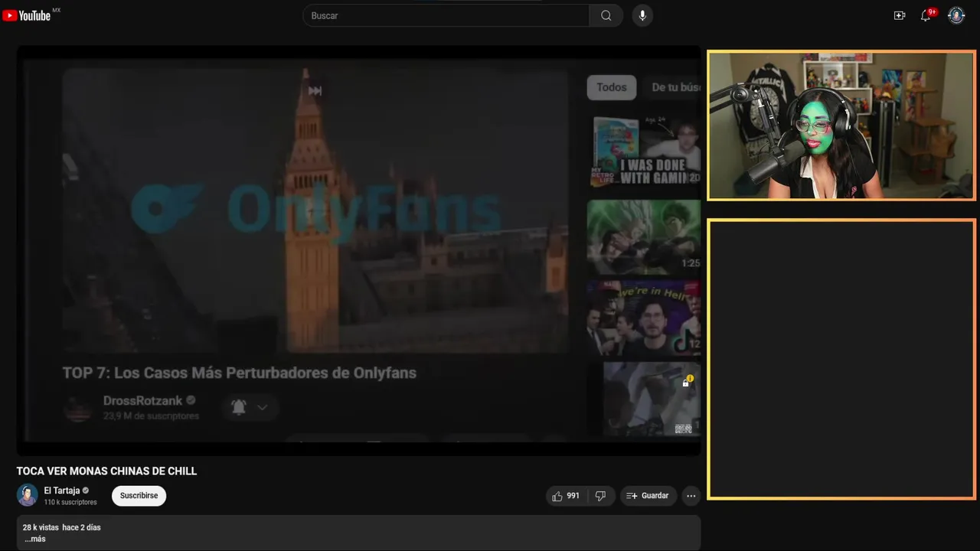980x551 pixels.
Task: Click the magnifying glass search button
Action: 606,15
